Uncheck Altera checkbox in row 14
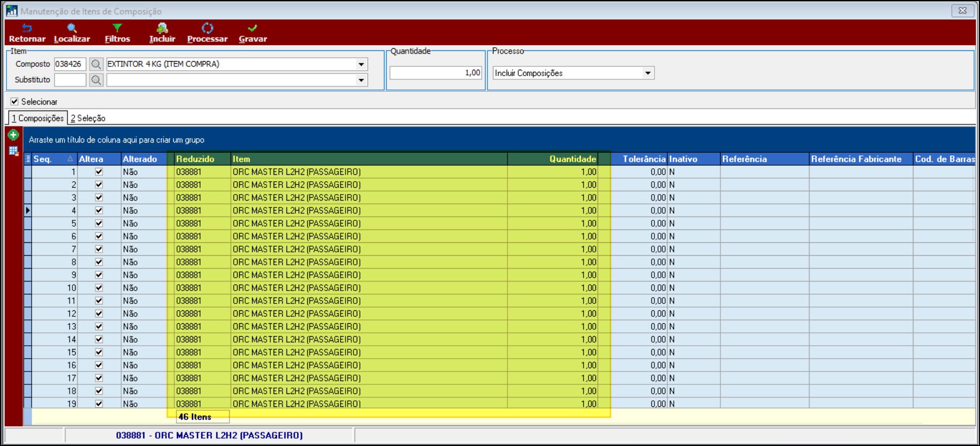Image resolution: width=980 pixels, height=446 pixels. click(99, 339)
